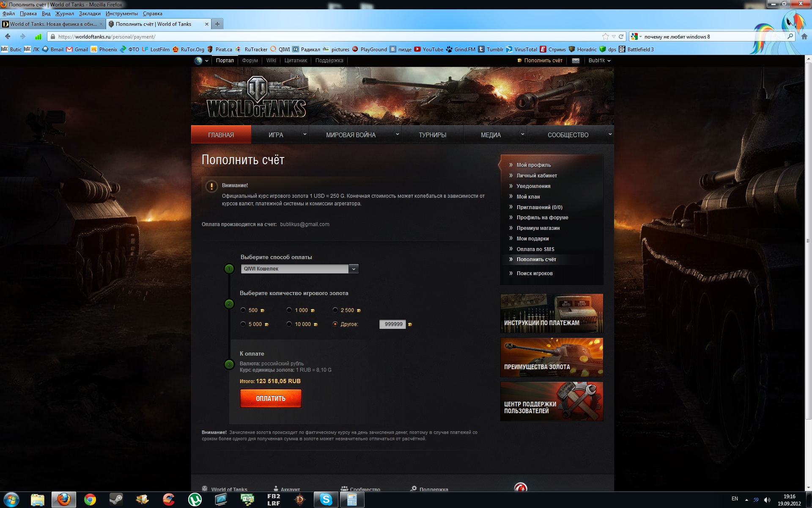Image resolution: width=812 pixels, height=508 pixels.
Task: Open the volume icon in system tray
Action: coord(767,500)
